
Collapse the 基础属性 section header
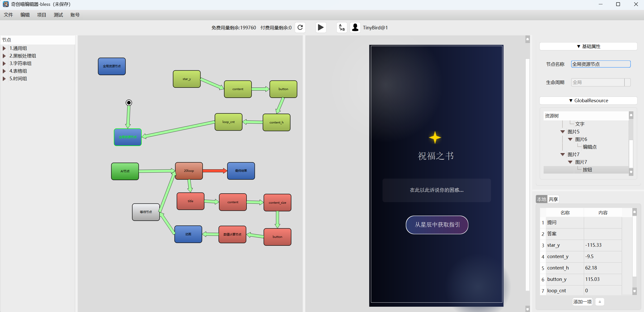[588, 46]
